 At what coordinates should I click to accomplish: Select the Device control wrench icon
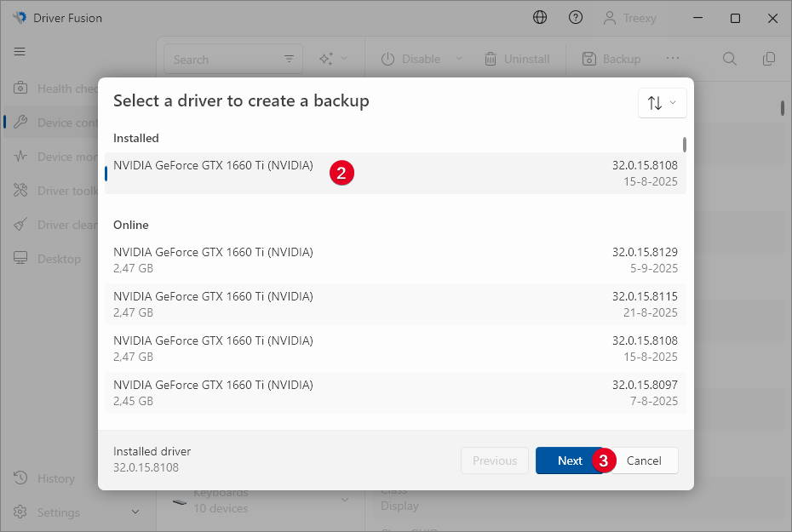tap(20, 123)
